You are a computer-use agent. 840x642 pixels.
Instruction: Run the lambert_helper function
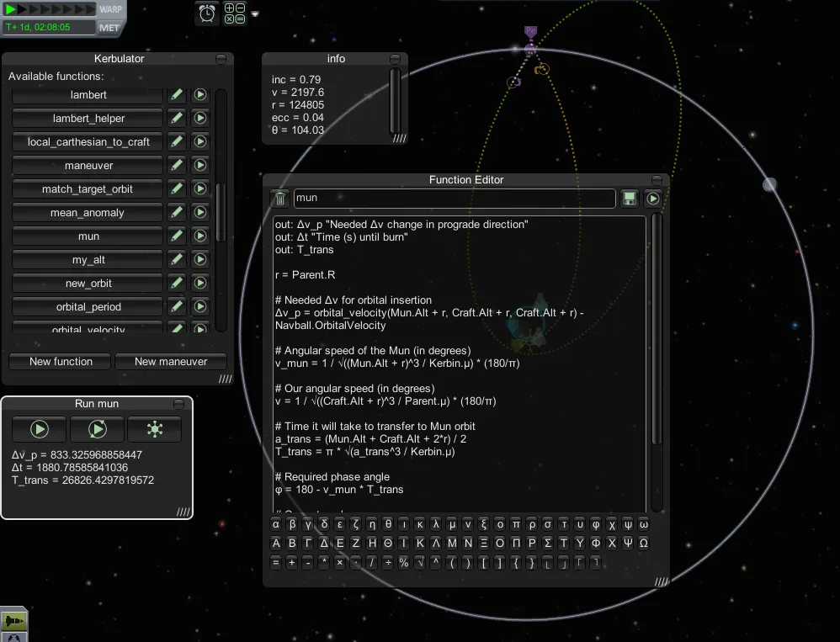(199, 119)
